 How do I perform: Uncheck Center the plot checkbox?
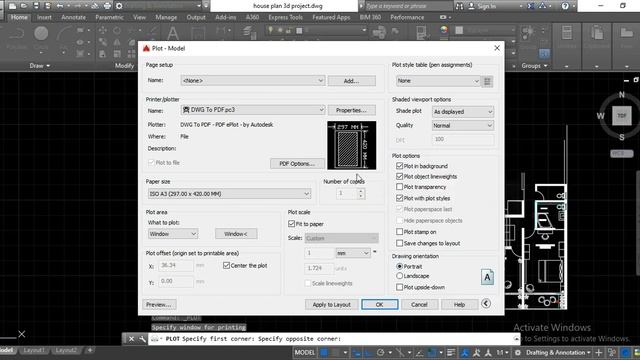coord(227,265)
